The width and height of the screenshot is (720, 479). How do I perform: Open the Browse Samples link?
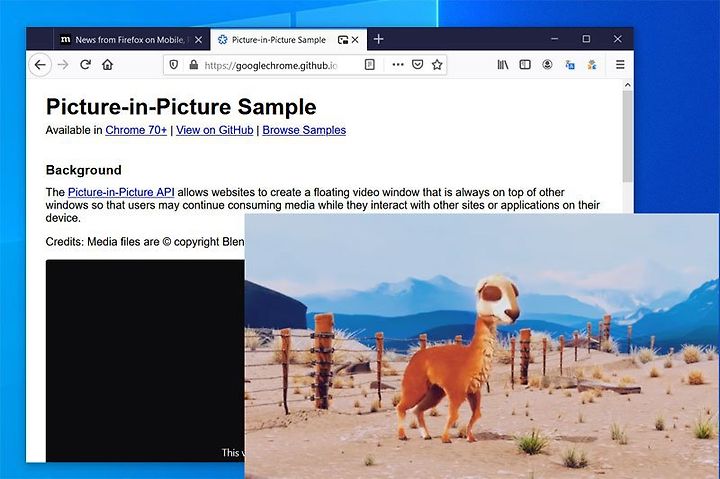point(304,130)
